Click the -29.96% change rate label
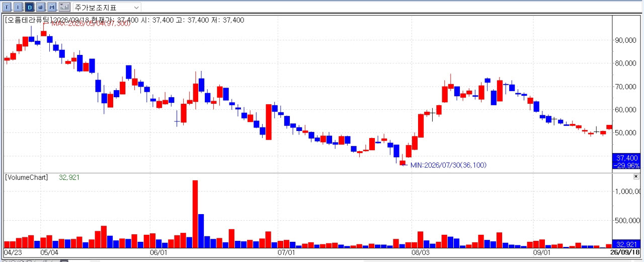 tap(626, 165)
